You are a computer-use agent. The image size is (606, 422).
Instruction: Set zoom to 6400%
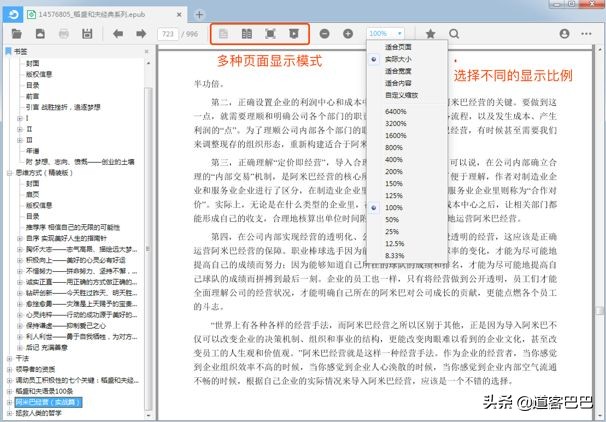(395, 112)
